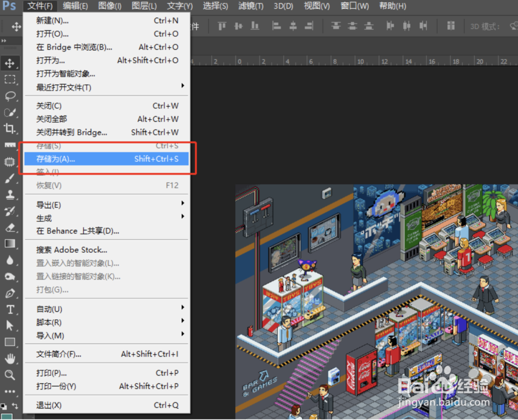Select the Rectangle shape tool
518x420 pixels.
[x=10, y=342]
